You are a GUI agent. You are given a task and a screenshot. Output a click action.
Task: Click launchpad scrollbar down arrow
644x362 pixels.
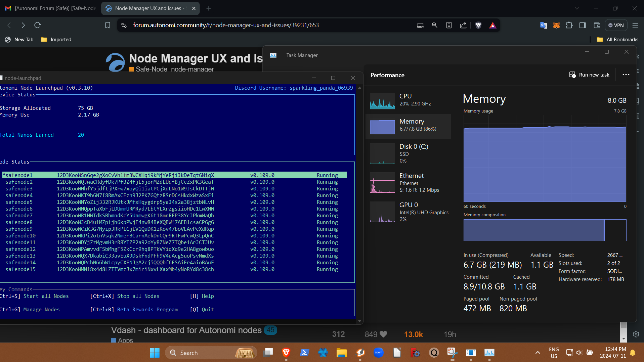coord(359,321)
